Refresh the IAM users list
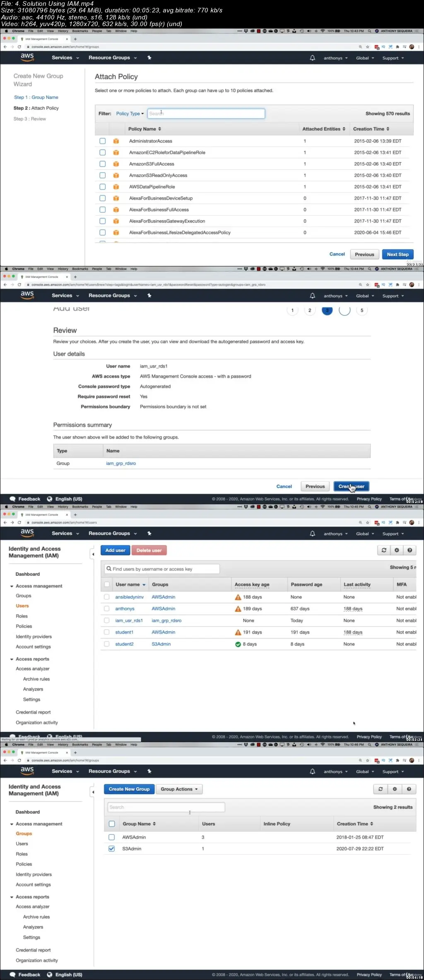Viewport: 424px width, 980px height. pyautogui.click(x=384, y=550)
